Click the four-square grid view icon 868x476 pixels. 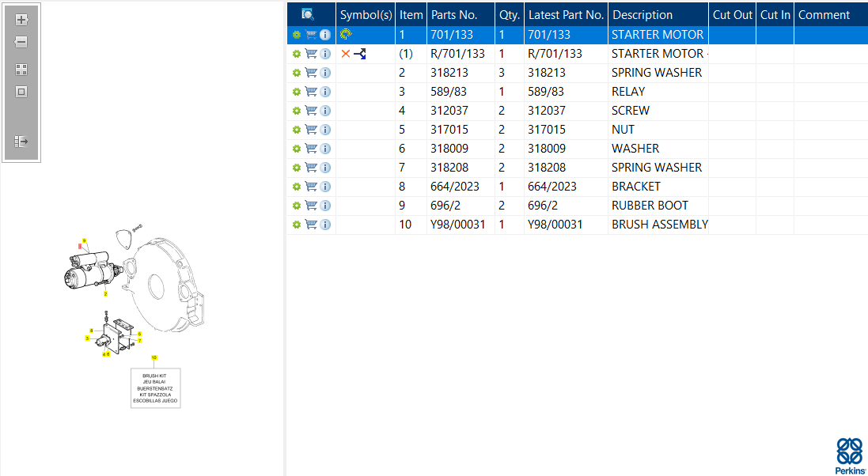(x=21, y=70)
